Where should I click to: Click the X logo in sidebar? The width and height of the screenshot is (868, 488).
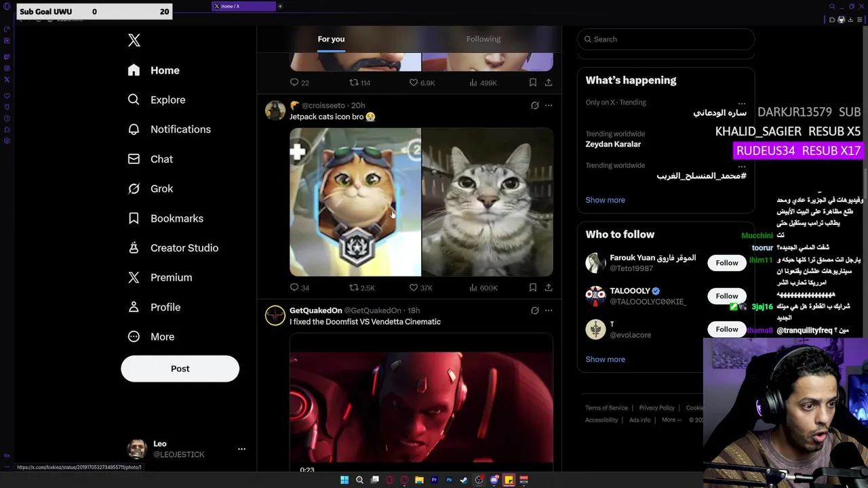pyautogui.click(x=134, y=40)
